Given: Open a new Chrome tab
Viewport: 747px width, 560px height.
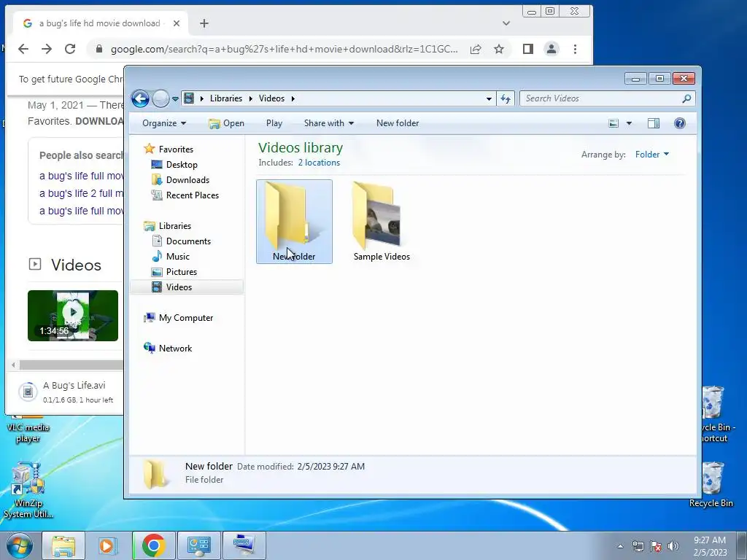Looking at the screenshot, I should coord(204,23).
